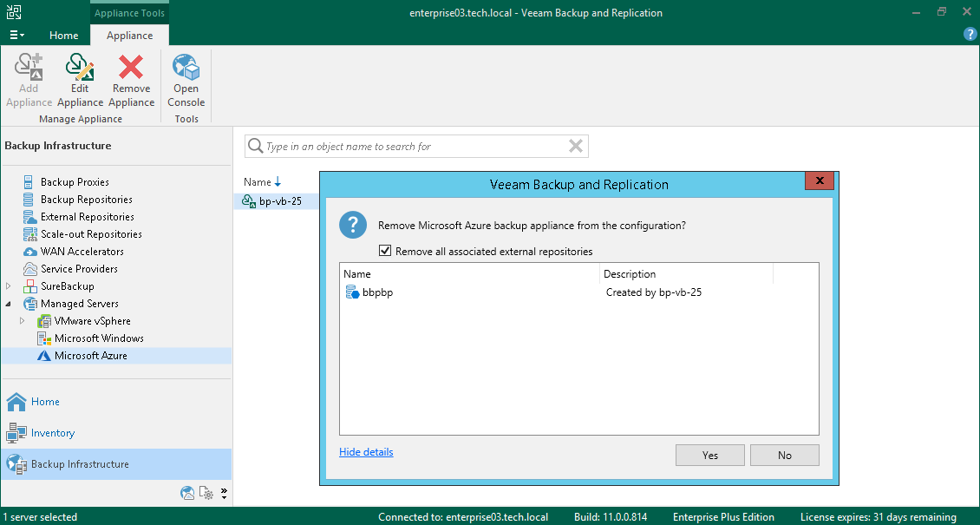Select the Microsoft Azure icon in tree
This screenshot has width=980, height=525.
pyautogui.click(x=43, y=356)
